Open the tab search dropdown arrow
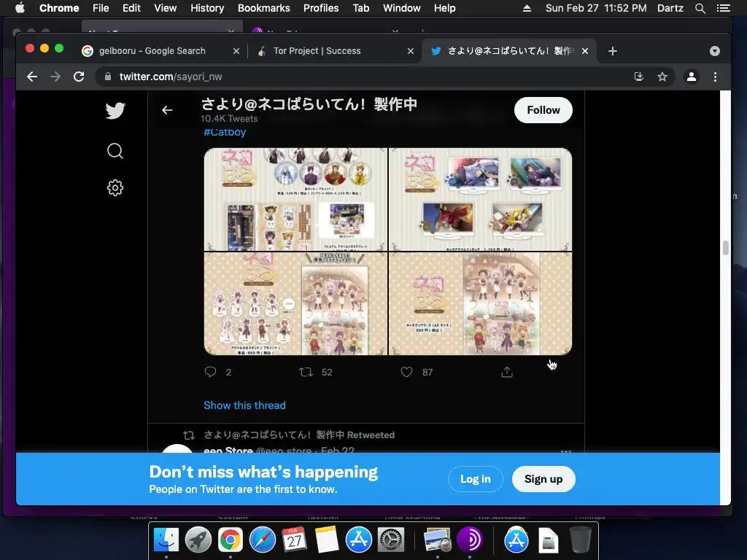The width and height of the screenshot is (747, 560). [x=715, y=51]
